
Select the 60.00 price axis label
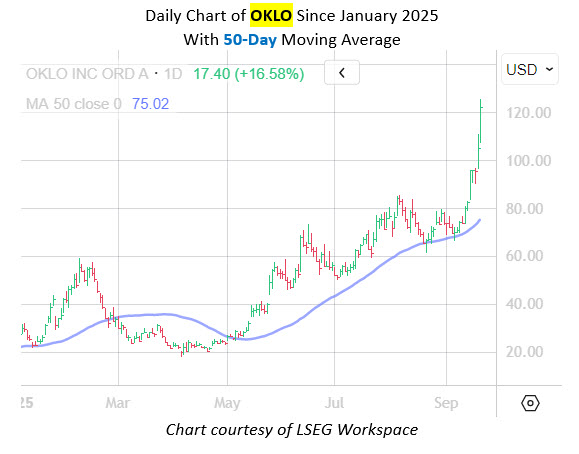pos(524,256)
